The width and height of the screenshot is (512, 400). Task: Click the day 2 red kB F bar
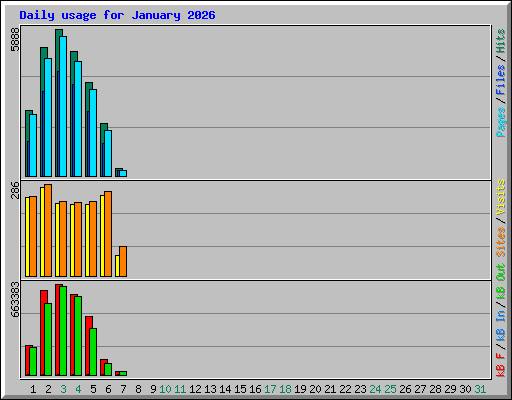coord(43,333)
